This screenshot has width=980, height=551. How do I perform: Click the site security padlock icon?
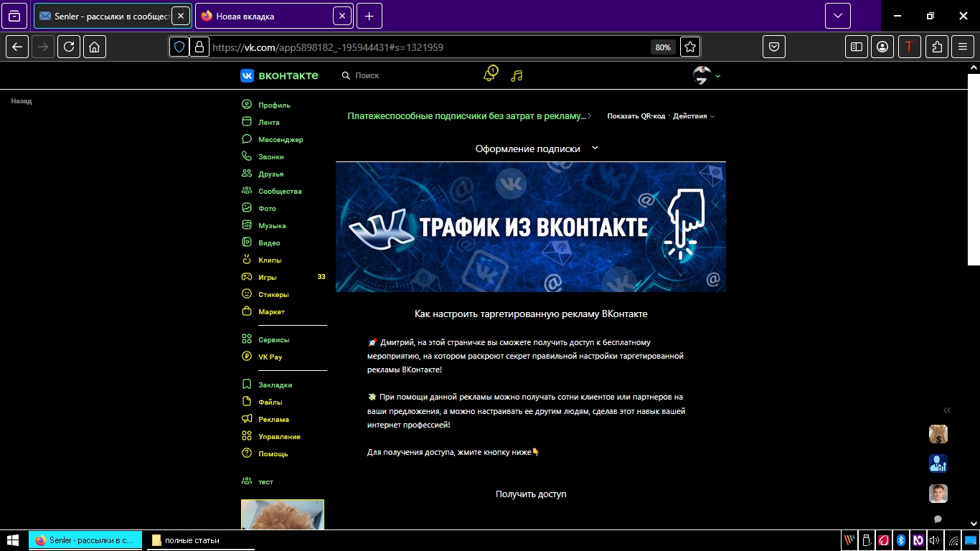(x=199, y=47)
